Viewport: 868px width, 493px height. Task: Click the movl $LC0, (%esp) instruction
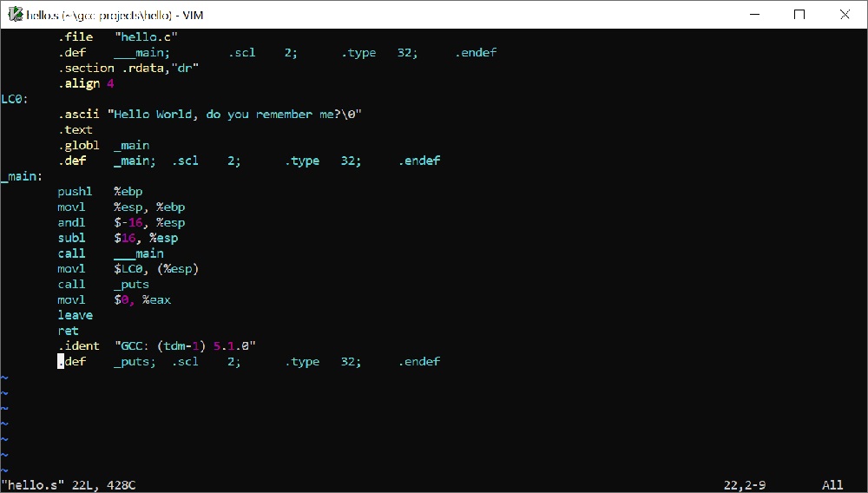click(x=128, y=269)
